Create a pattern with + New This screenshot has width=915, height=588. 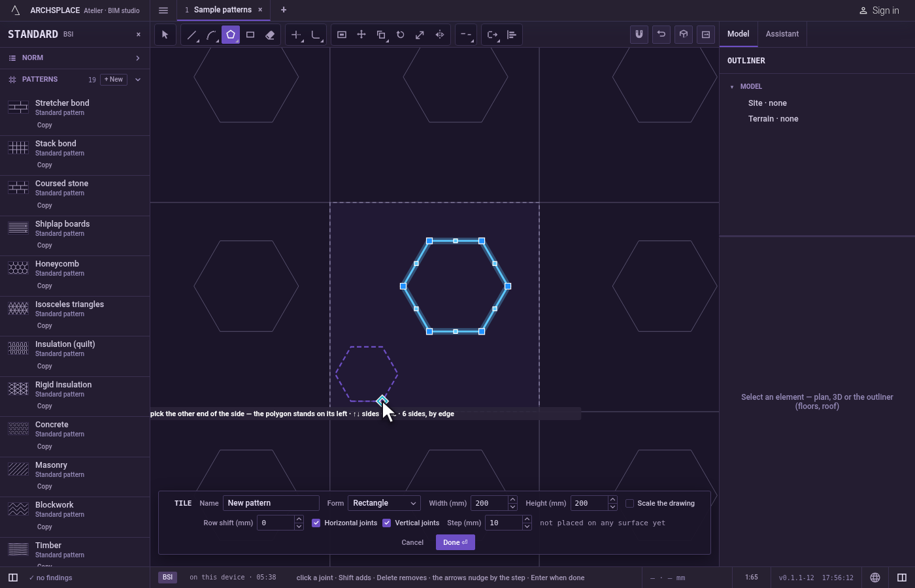(x=114, y=80)
